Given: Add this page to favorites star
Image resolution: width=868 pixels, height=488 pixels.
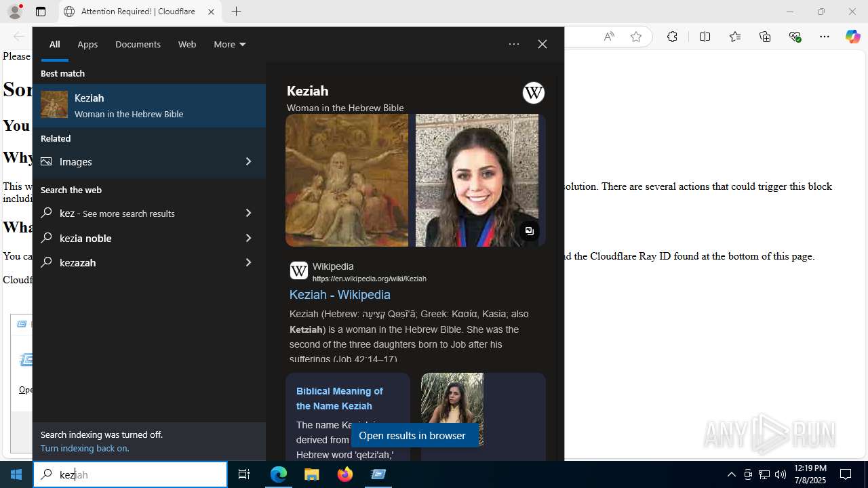Looking at the screenshot, I should 636,37.
